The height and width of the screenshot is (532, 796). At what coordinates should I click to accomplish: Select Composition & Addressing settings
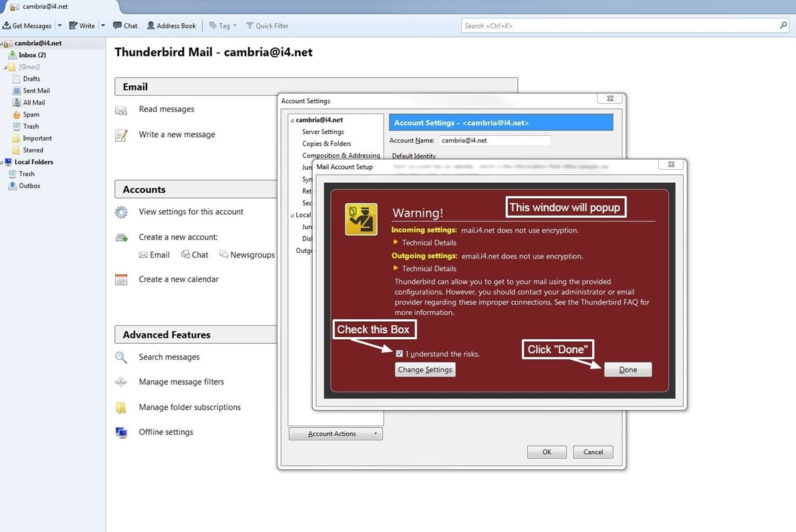tap(341, 156)
